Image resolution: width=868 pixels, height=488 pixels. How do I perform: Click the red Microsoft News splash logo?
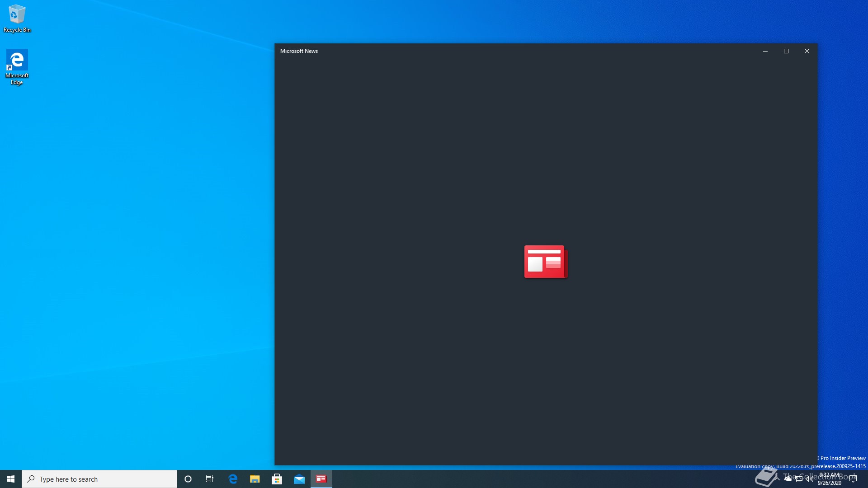click(546, 262)
